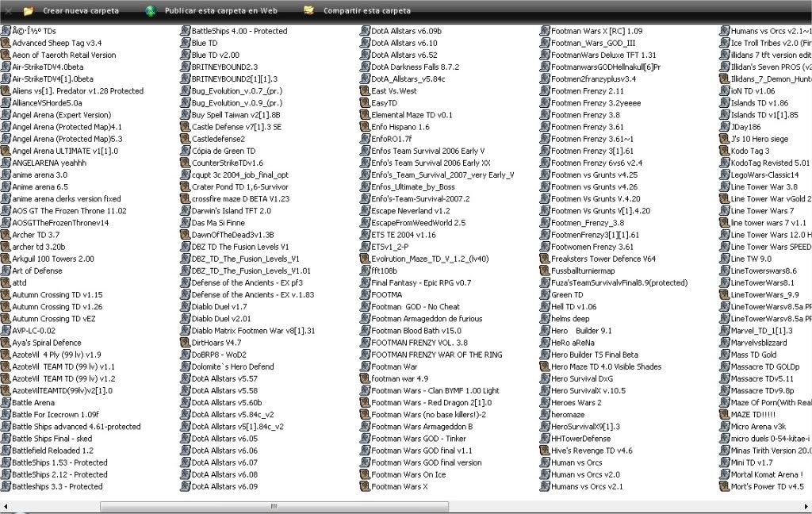Click the scrollbar right arrow
Image resolution: width=812 pixels, height=514 pixels.
[x=806, y=506]
